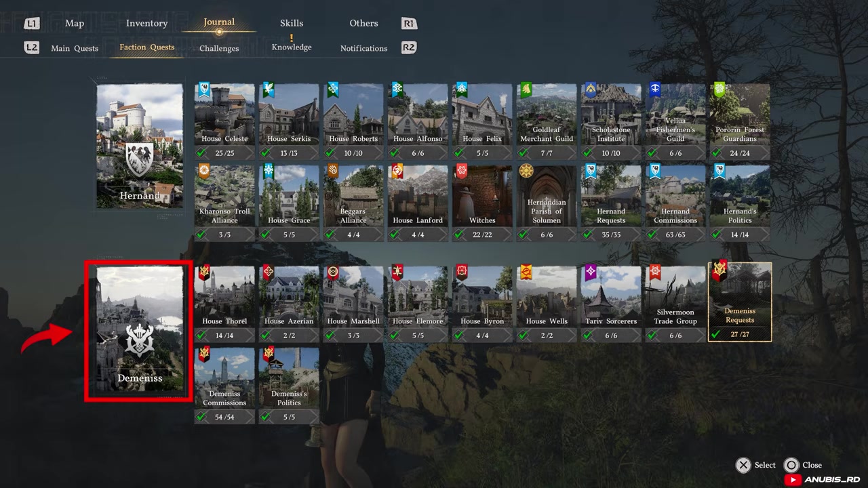868x488 pixels.
Task: Click the Tariv Sorcerers purple banner icon
Action: point(590,272)
